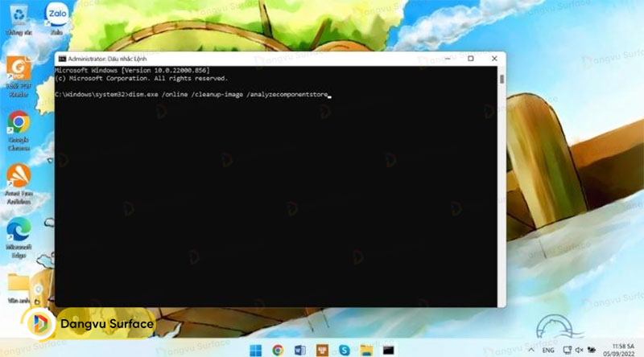Select the Avast Free Antivirus desktop icon

19,184
